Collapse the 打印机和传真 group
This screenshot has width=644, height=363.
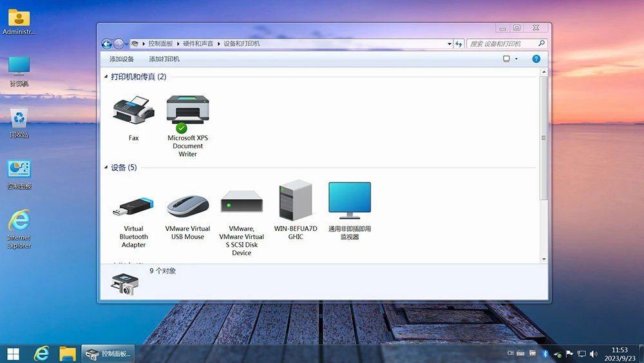click(106, 77)
